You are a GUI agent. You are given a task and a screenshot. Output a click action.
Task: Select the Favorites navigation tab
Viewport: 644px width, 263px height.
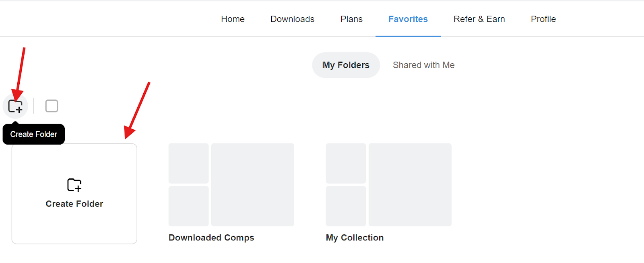408,19
